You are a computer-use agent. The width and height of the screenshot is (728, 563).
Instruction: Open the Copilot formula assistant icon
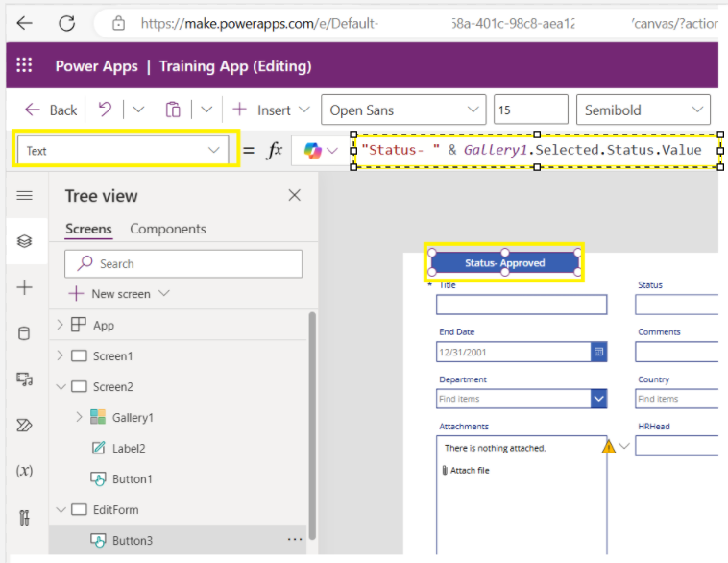(313, 150)
